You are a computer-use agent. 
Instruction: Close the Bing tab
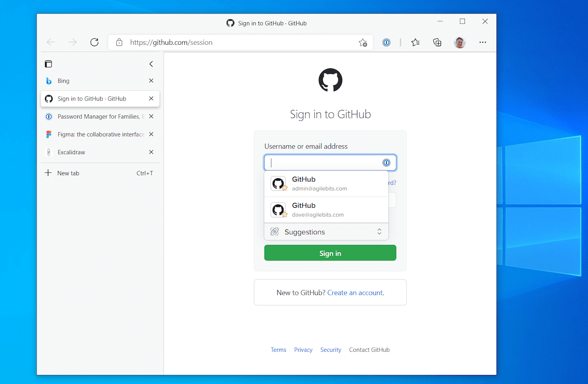(x=151, y=81)
